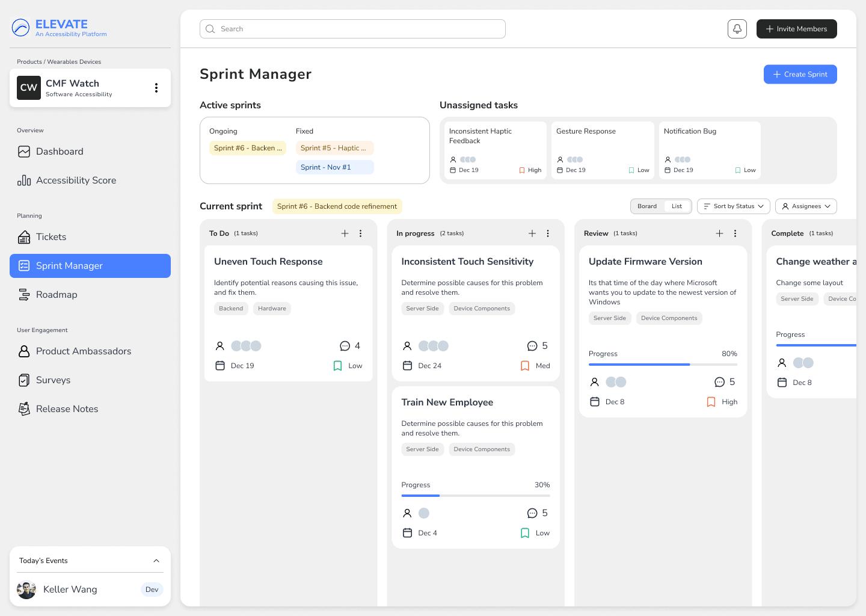Select Sprint Manager in the Planning menu
The height and width of the screenshot is (616, 866).
[69, 265]
